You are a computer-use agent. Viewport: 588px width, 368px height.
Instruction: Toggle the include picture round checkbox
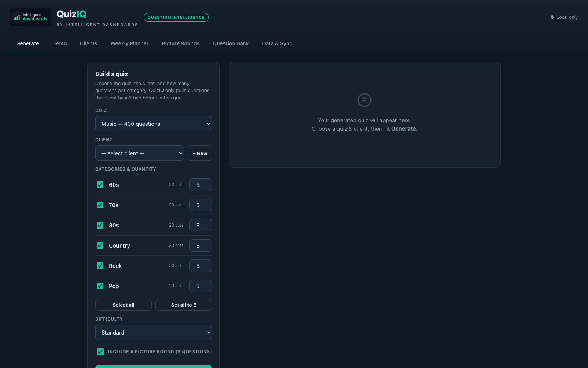tap(100, 352)
